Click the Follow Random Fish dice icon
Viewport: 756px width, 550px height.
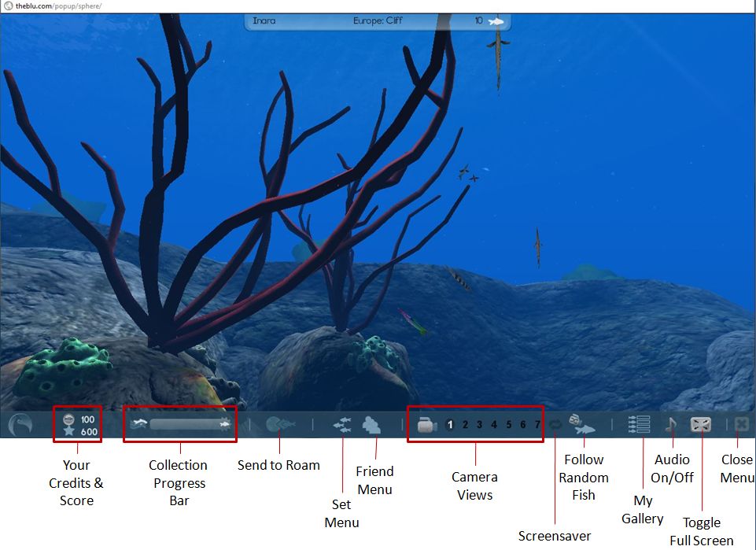point(582,425)
